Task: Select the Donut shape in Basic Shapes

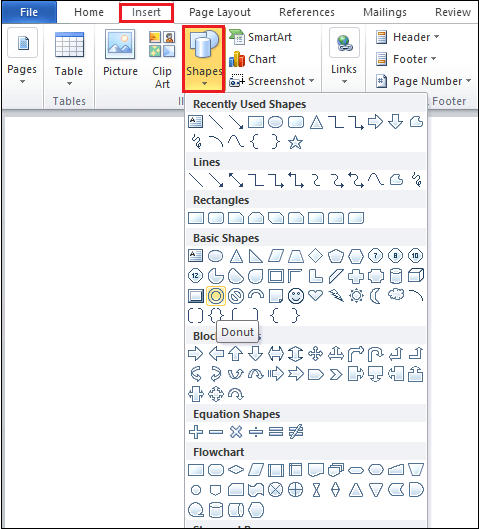Action: click(x=216, y=296)
